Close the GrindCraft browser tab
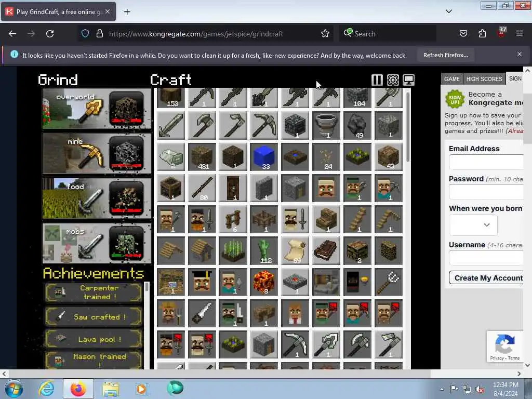The height and width of the screenshot is (399, 532). (x=107, y=11)
